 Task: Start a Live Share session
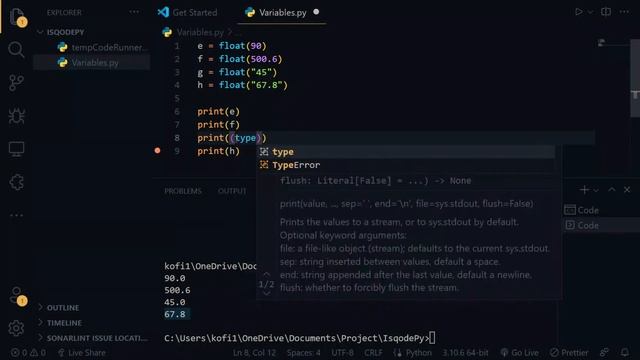(x=82, y=353)
